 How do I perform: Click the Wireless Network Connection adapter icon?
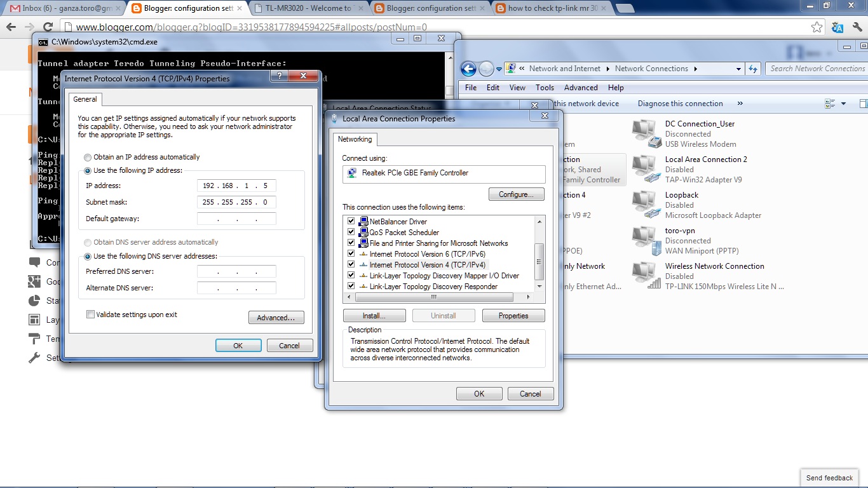(646, 274)
